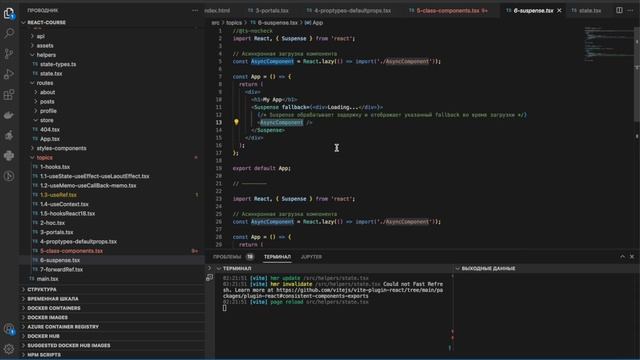Close the bottom panel with the X icon
Viewport: 640px width, 360px height.
pyautogui.click(x=632, y=257)
